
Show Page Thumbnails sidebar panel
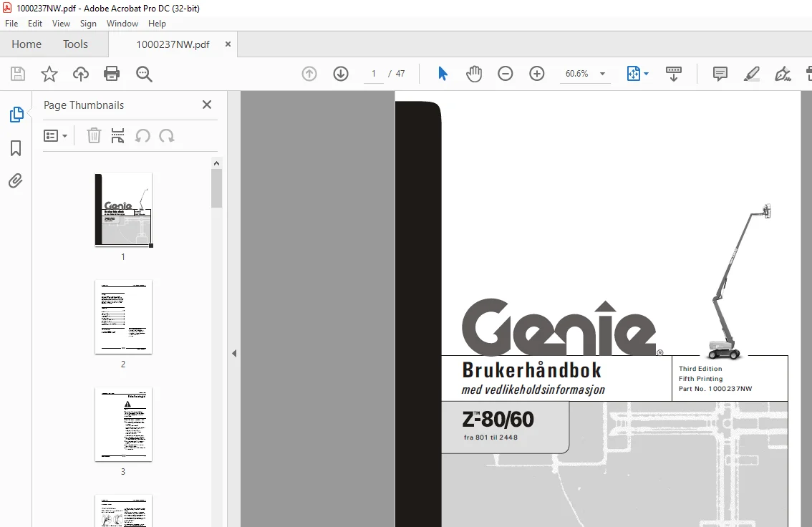(x=16, y=115)
